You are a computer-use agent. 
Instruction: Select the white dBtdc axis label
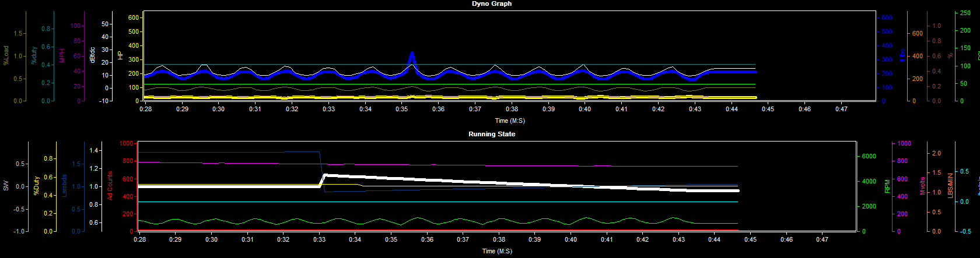92,55
